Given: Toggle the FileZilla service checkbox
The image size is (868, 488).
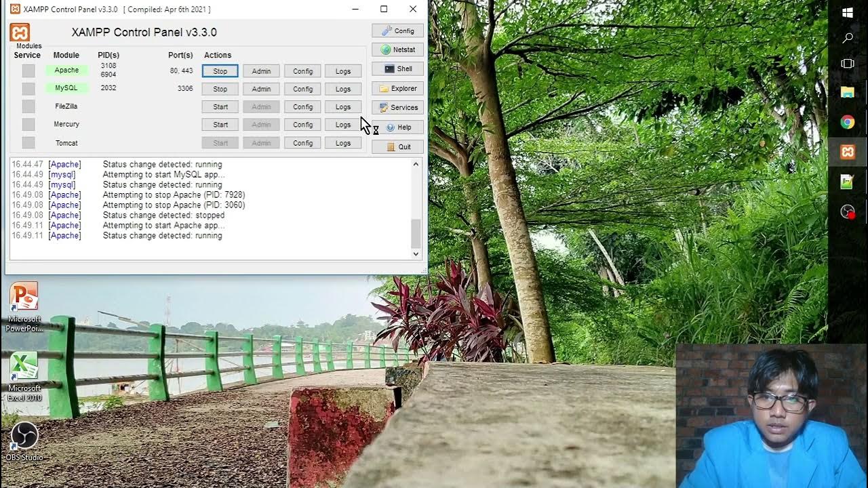Looking at the screenshot, I should click(28, 106).
